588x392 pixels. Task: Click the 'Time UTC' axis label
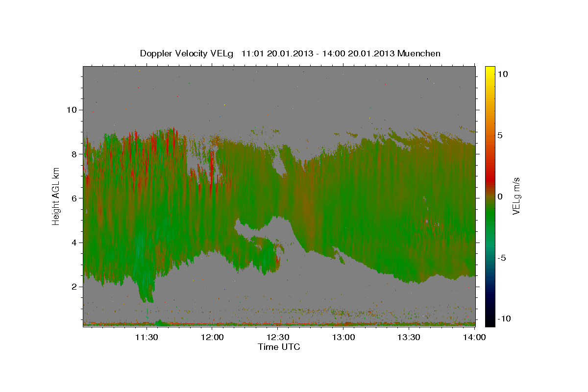tap(279, 347)
